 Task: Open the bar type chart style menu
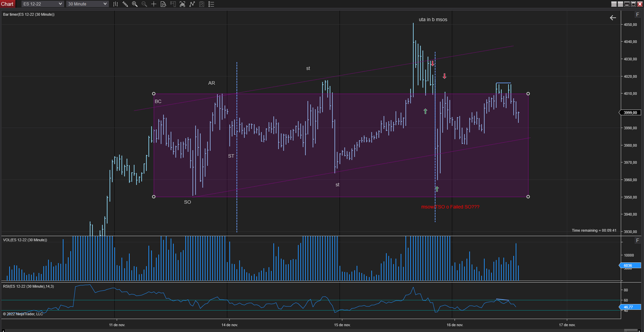pyautogui.click(x=115, y=4)
